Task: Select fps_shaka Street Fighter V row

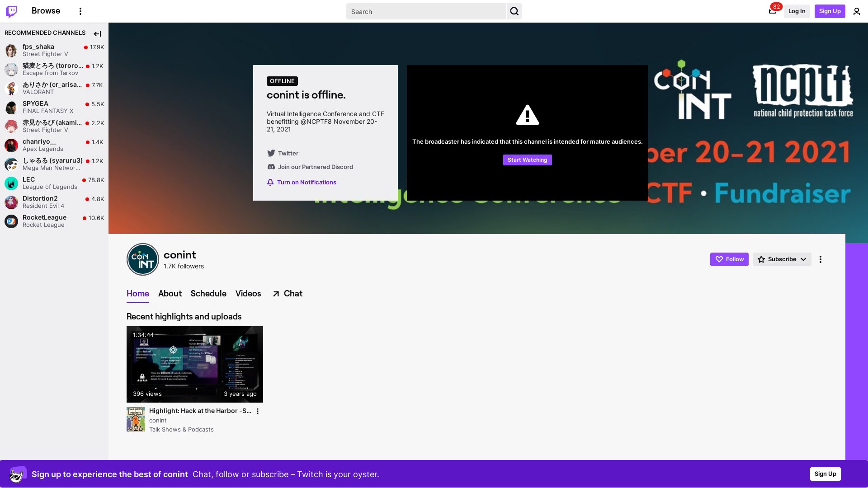Action: (x=54, y=50)
